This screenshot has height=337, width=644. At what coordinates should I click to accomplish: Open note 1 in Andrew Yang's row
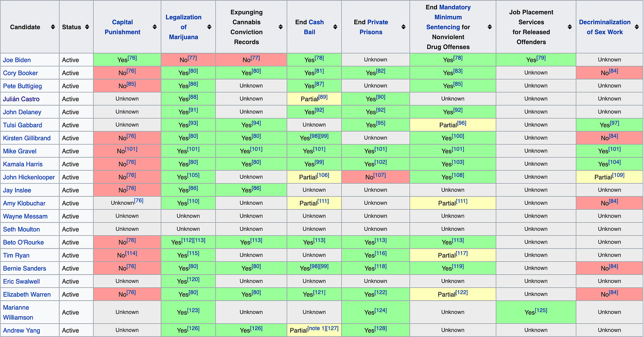[316, 328]
